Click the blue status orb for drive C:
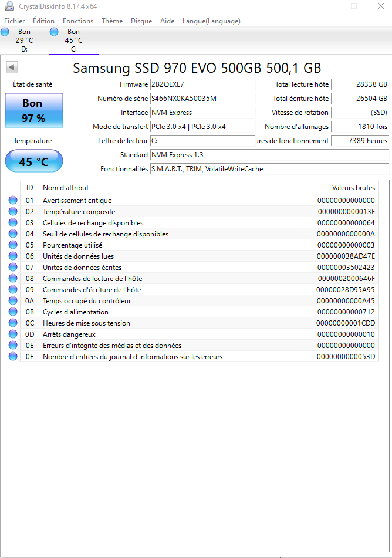The image size is (392, 558). point(54,32)
